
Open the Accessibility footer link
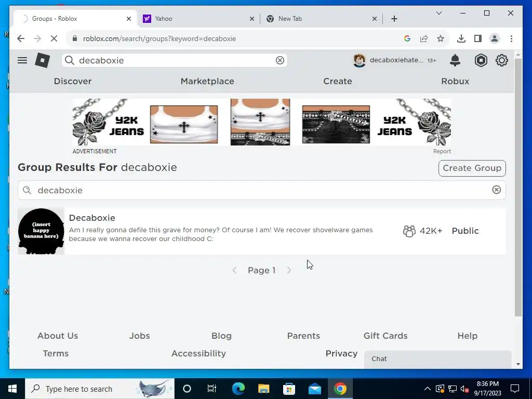tap(198, 353)
